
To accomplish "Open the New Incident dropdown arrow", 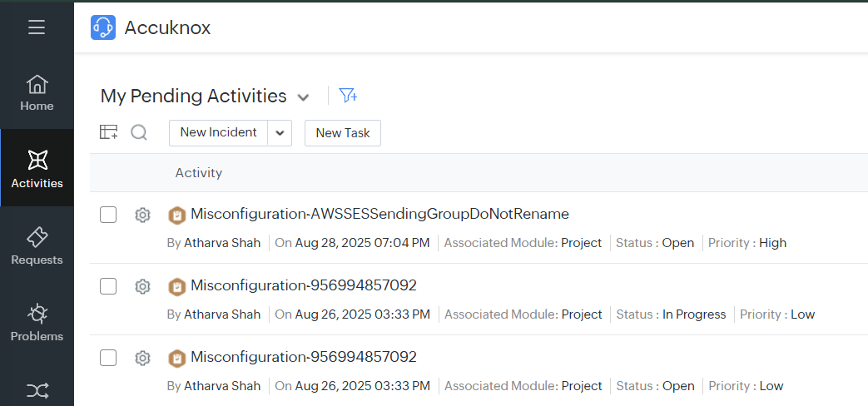I will pyautogui.click(x=280, y=133).
